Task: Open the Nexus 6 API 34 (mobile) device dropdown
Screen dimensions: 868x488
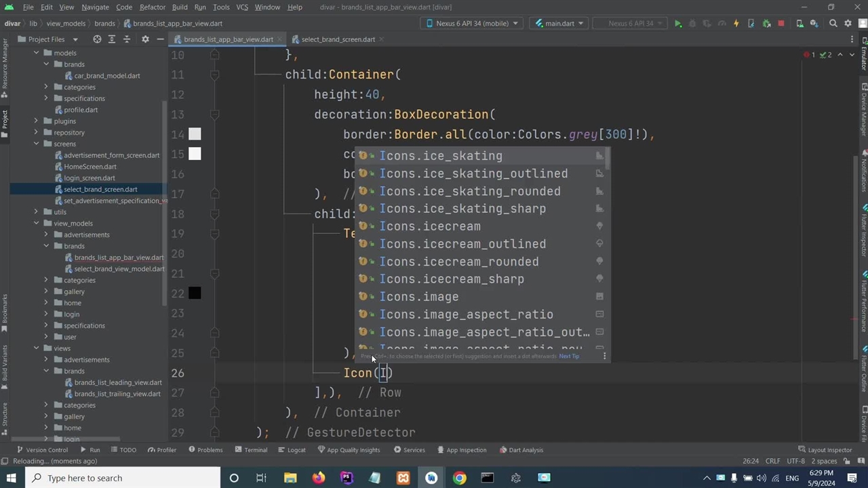Action: pyautogui.click(x=473, y=24)
